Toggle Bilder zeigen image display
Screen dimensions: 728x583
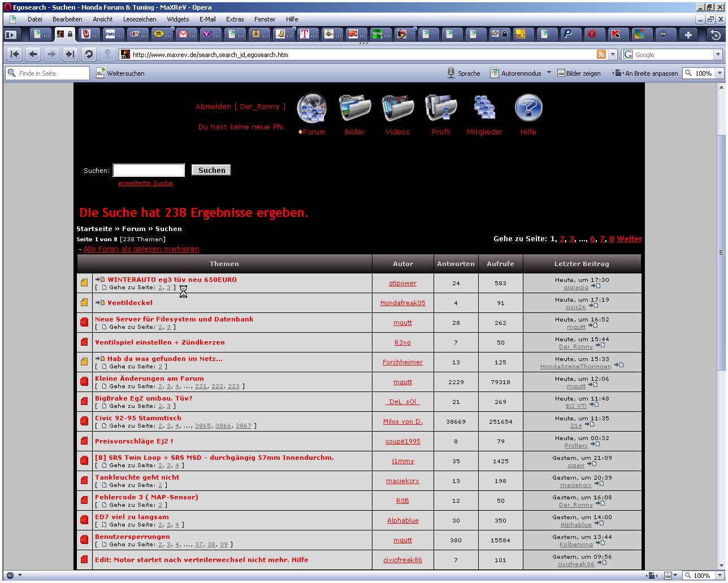(x=578, y=73)
